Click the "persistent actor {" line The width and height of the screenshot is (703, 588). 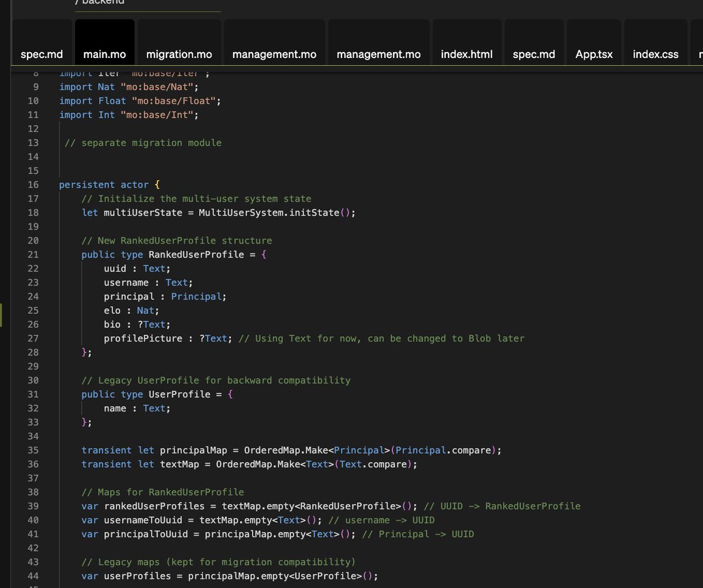(x=110, y=184)
